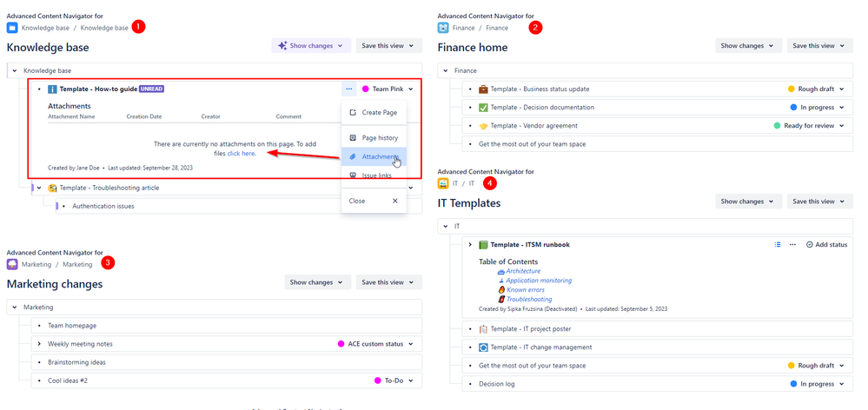868x410 pixels.
Task: Open Save this view dropdown in IT Templates
Action: 820,202
